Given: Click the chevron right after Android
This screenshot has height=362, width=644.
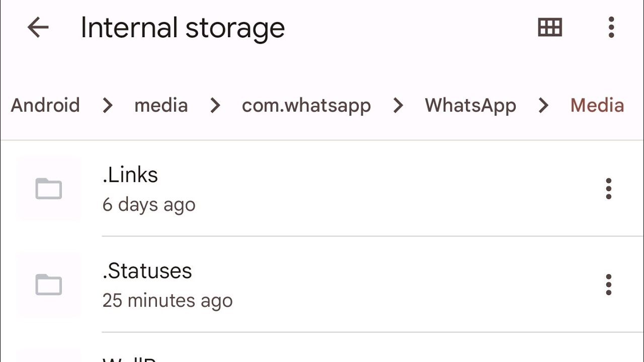Looking at the screenshot, I should point(108,106).
